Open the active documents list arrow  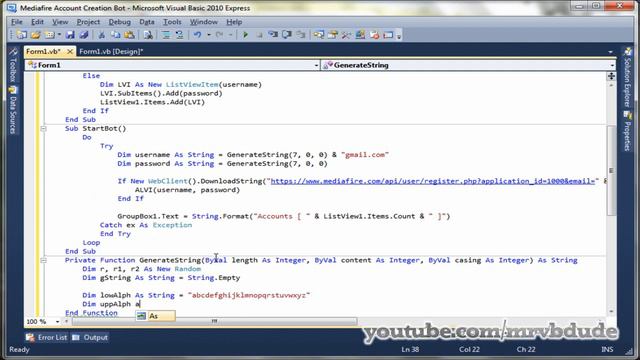click(611, 52)
